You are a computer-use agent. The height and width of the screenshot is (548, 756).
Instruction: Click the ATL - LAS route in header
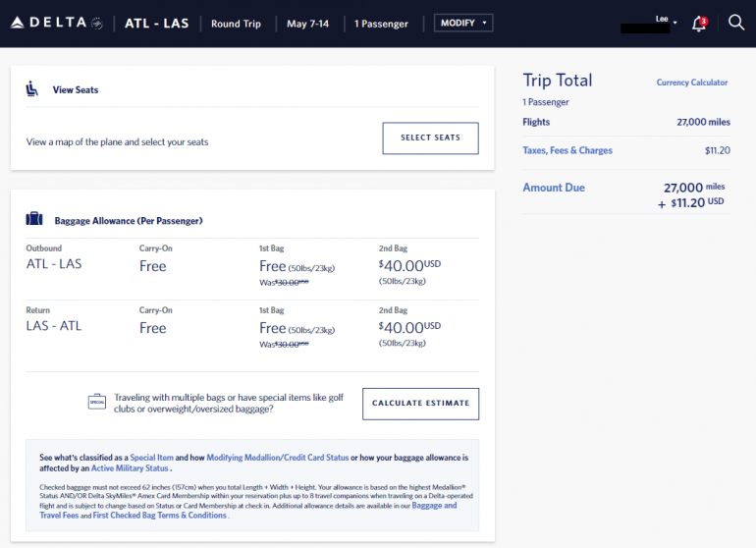tap(157, 24)
